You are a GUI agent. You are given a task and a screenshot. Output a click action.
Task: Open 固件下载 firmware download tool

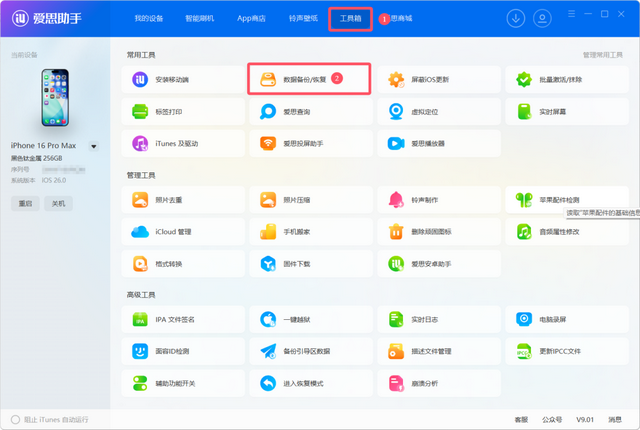pos(311,264)
